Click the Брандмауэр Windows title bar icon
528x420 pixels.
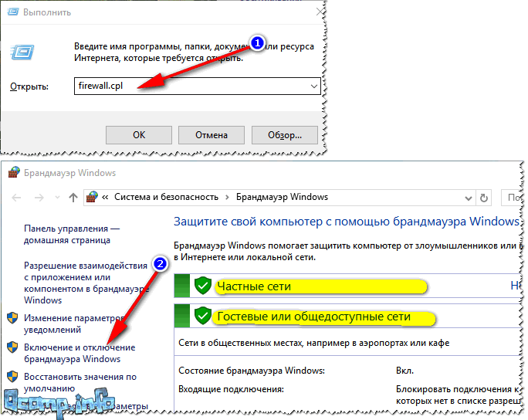pyautogui.click(x=13, y=172)
